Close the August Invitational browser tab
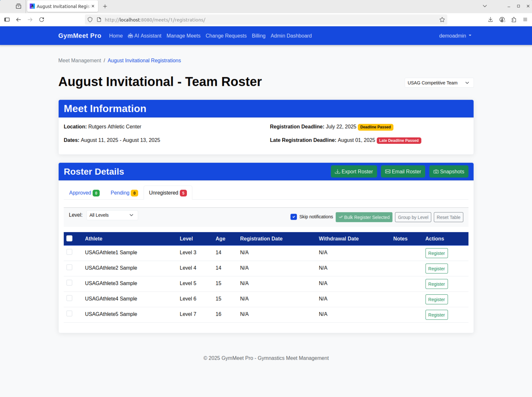The height and width of the screenshot is (397, 532). (93, 6)
